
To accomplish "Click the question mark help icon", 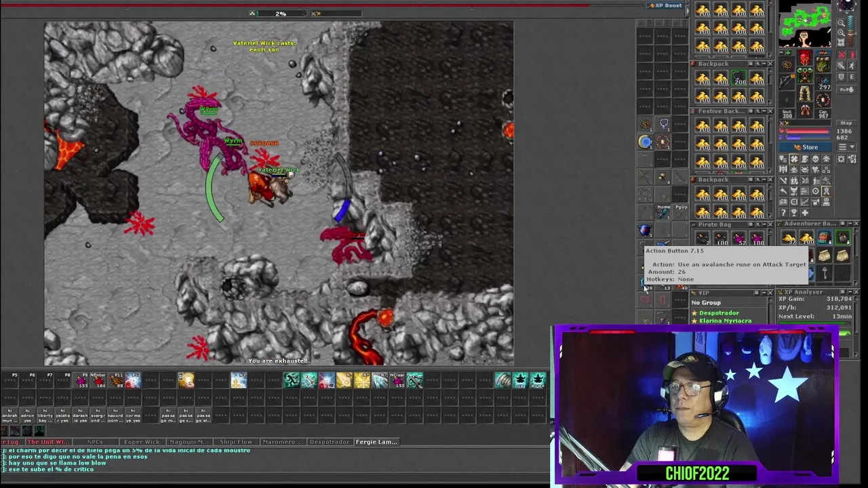I will coord(783,212).
